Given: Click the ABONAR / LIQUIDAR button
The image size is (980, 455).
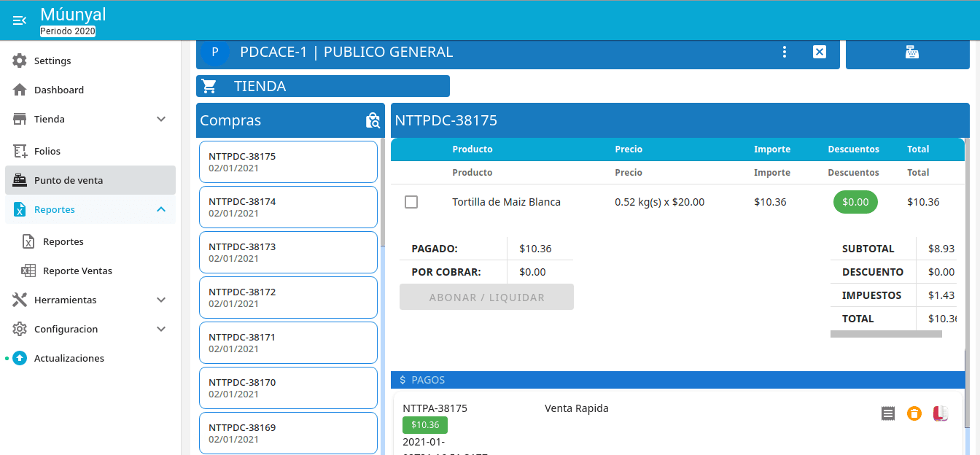Looking at the screenshot, I should [x=486, y=297].
